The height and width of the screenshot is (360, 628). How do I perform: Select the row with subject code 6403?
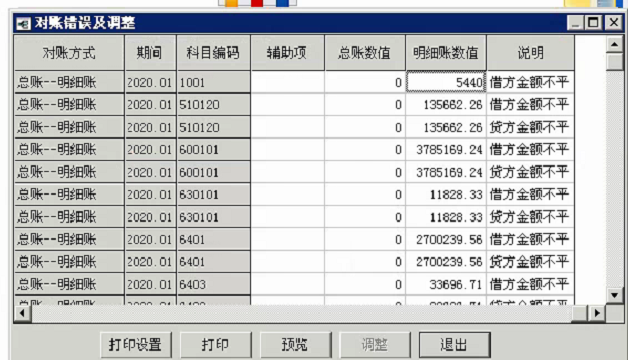[x=294, y=284]
